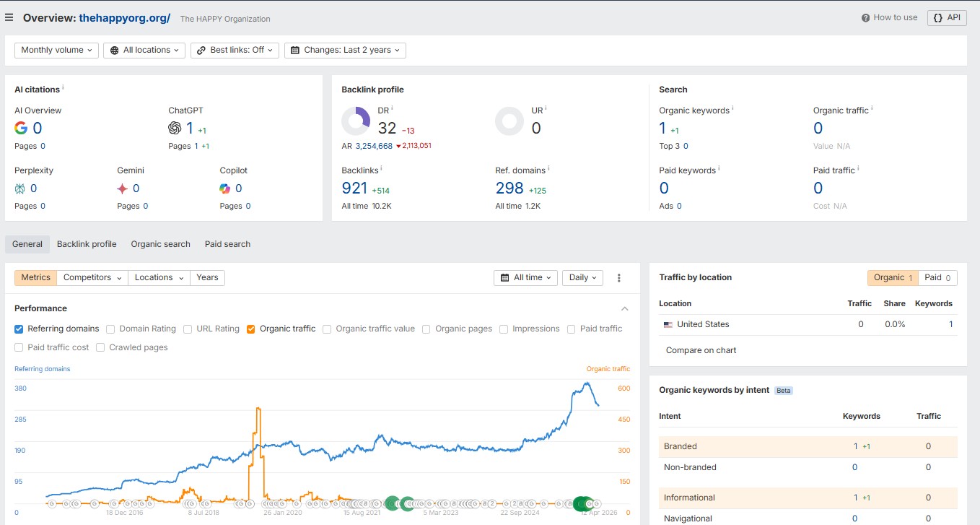Open the hamburger menu beside Overview
This screenshot has height=525, width=980.
(x=9, y=17)
